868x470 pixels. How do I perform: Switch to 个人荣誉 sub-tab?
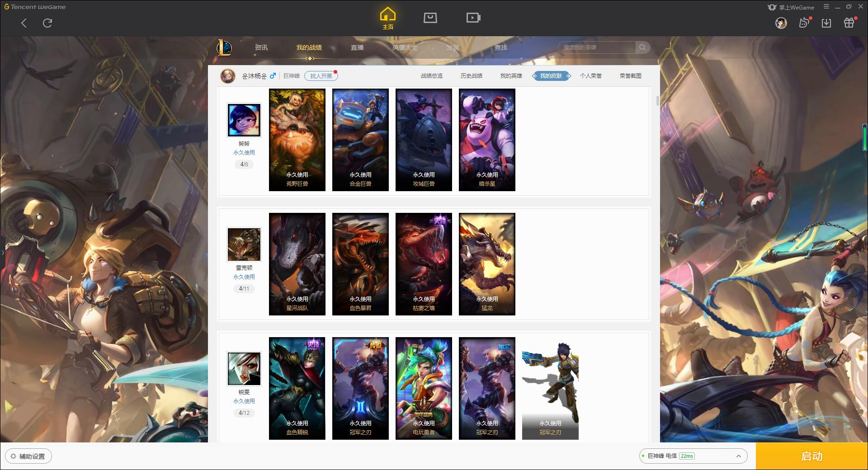click(591, 76)
